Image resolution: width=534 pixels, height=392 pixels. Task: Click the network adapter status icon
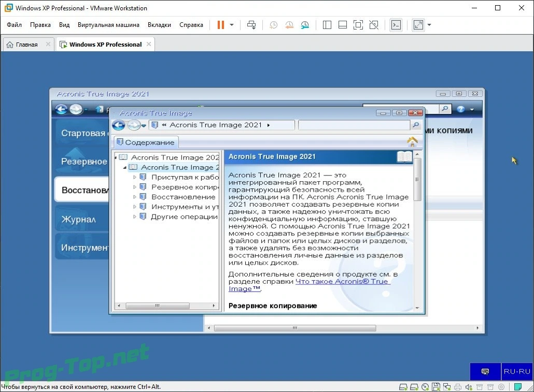[447, 387]
